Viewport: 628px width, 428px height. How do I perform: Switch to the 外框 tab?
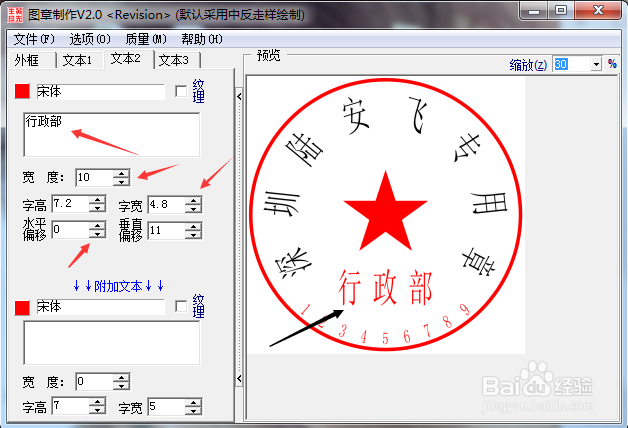tap(32, 60)
